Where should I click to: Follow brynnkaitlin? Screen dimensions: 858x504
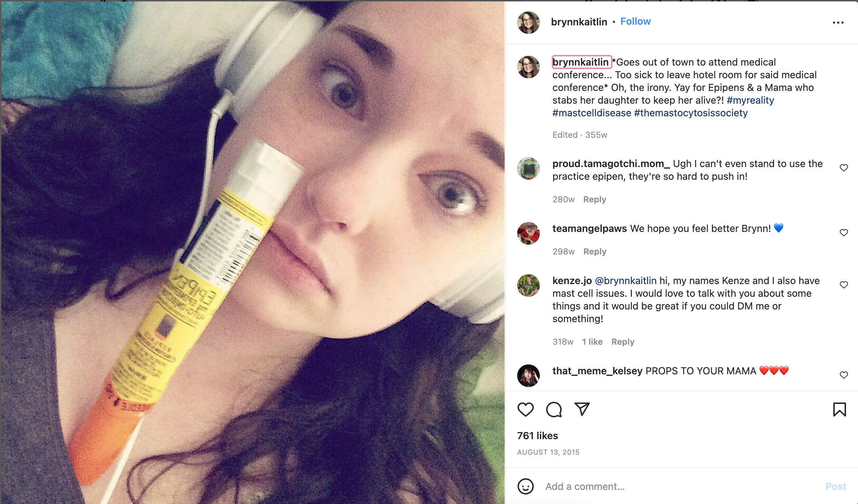[635, 21]
